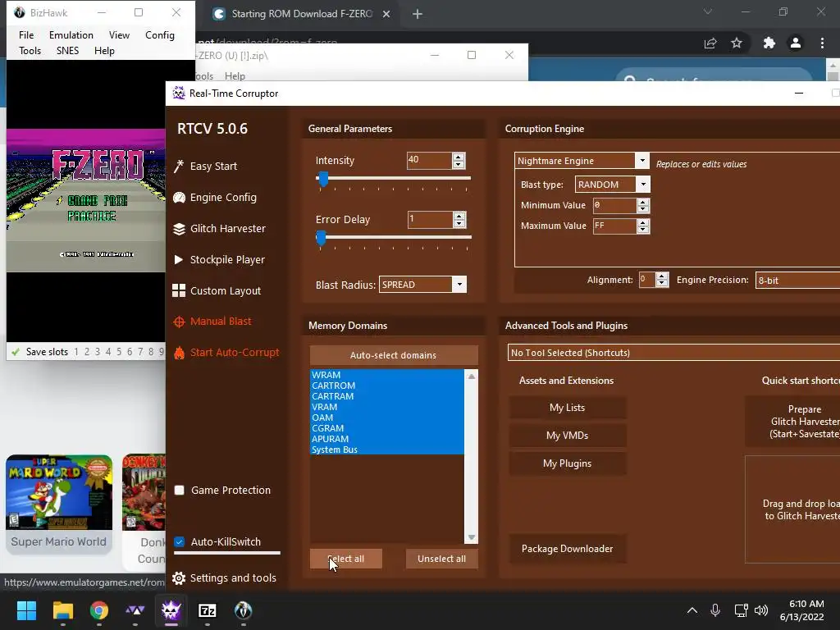Click Manual Blast crosshair icon
The height and width of the screenshot is (630, 840).
click(x=179, y=322)
